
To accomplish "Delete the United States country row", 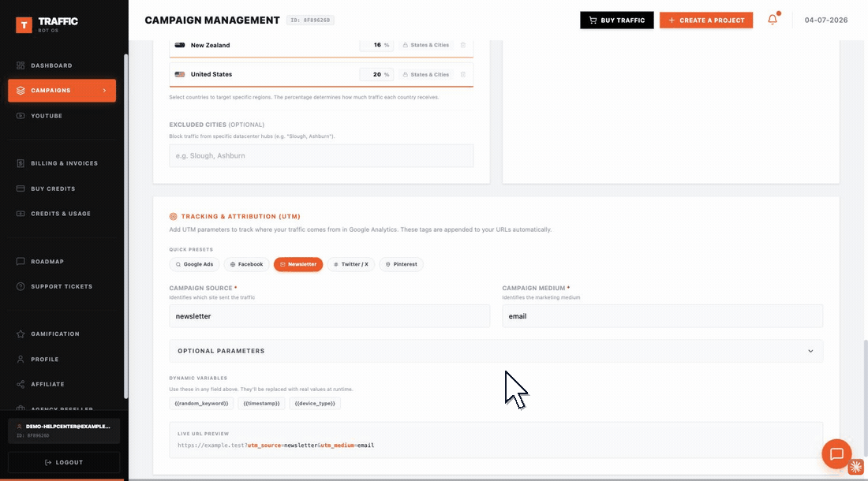I will point(463,75).
